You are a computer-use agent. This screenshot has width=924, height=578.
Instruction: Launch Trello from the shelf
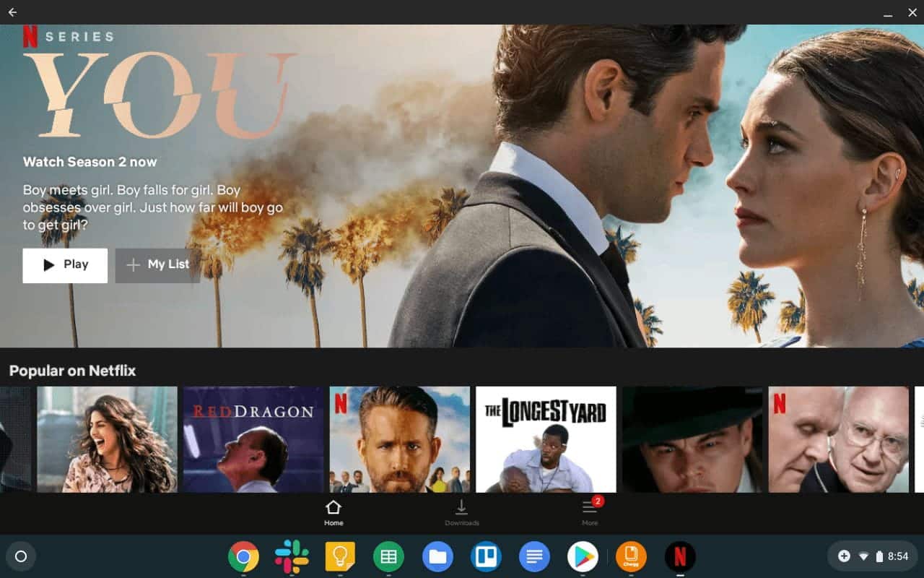[485, 556]
